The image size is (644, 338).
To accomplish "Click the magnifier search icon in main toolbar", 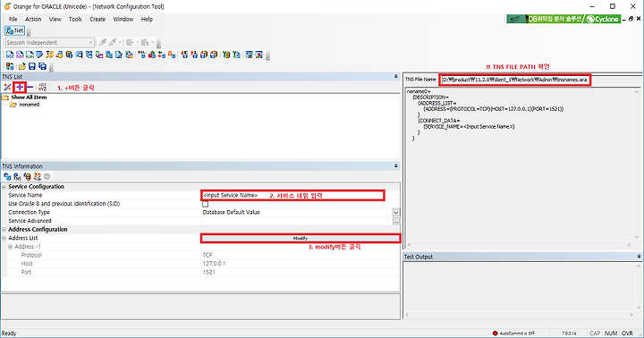I will click(79, 55).
